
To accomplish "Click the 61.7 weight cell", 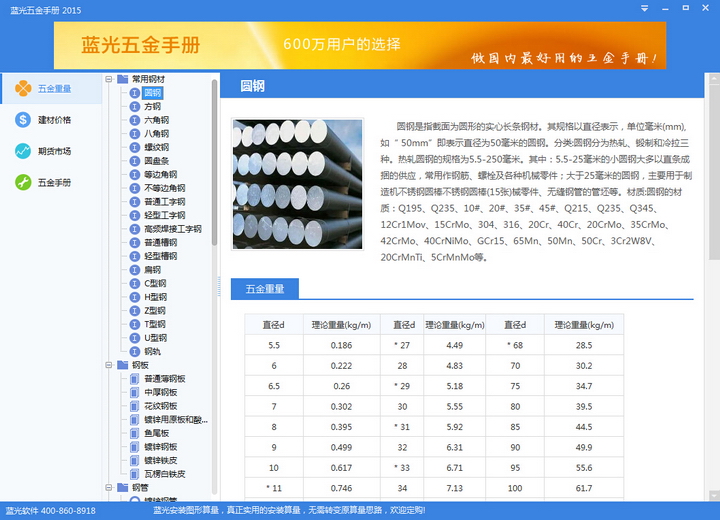I will (x=584, y=488).
